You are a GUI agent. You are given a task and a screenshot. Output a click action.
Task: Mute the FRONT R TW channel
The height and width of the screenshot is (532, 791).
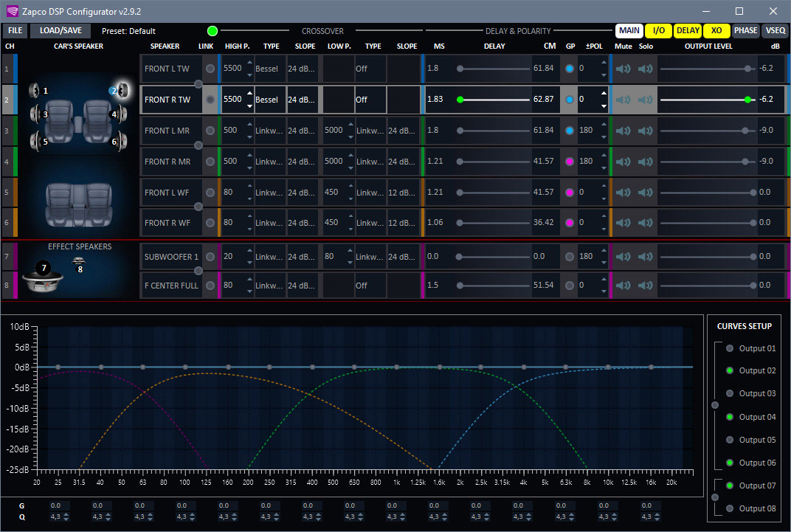tap(623, 100)
